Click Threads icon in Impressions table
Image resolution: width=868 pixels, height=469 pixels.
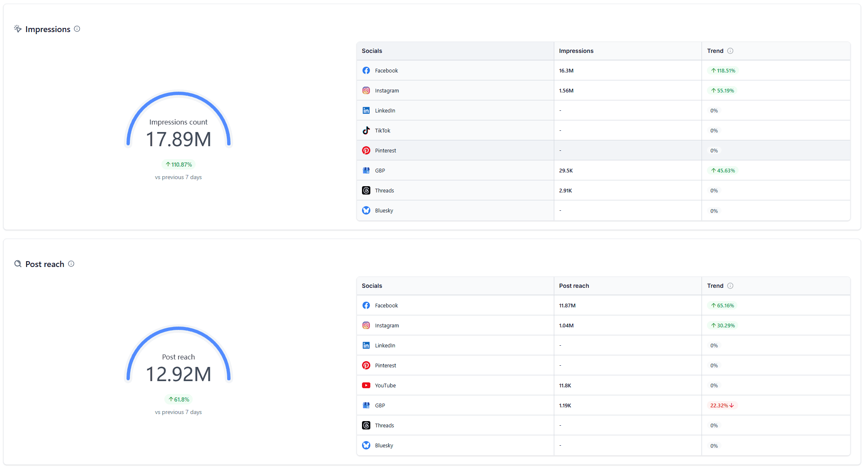[366, 190]
